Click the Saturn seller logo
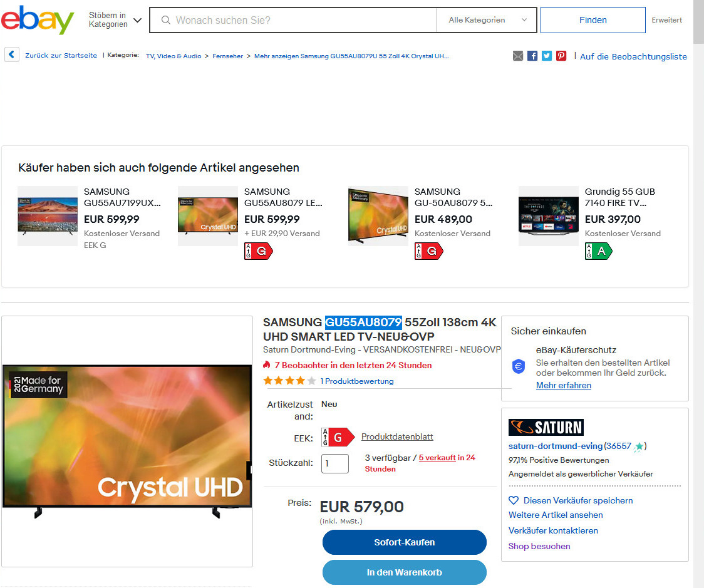 click(x=546, y=427)
